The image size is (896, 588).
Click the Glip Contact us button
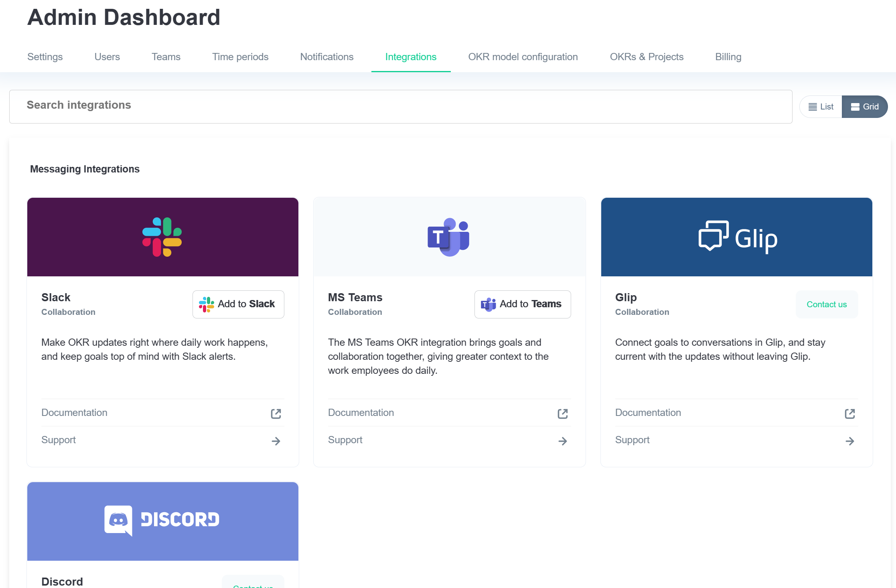click(827, 304)
